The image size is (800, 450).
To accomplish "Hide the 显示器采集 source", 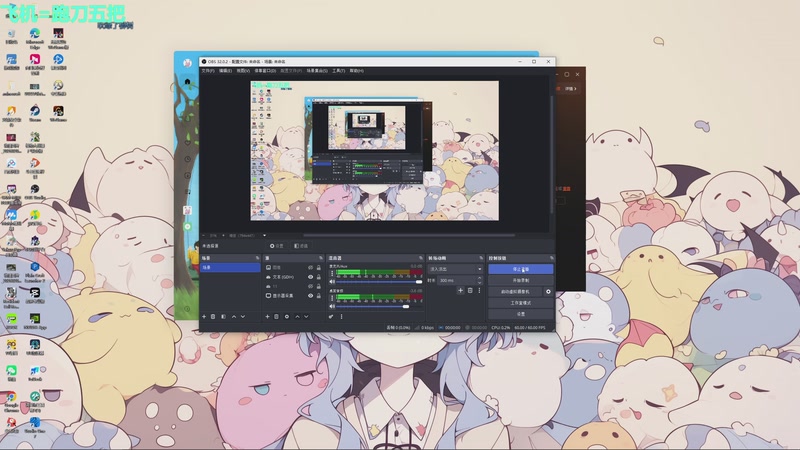I will coord(310,295).
